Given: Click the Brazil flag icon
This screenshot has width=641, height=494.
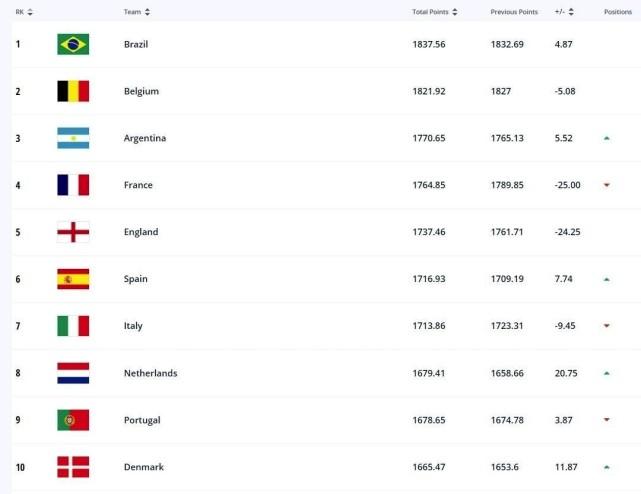Looking at the screenshot, I should [x=73, y=44].
